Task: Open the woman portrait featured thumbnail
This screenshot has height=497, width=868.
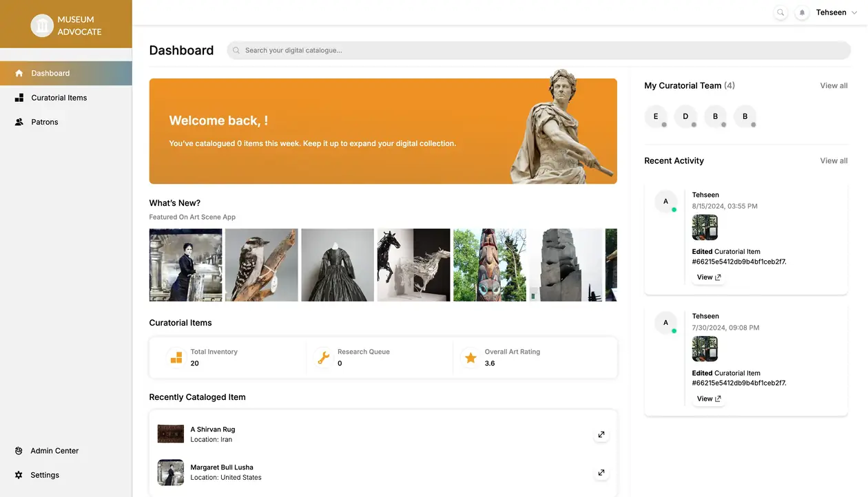Action: (185, 265)
